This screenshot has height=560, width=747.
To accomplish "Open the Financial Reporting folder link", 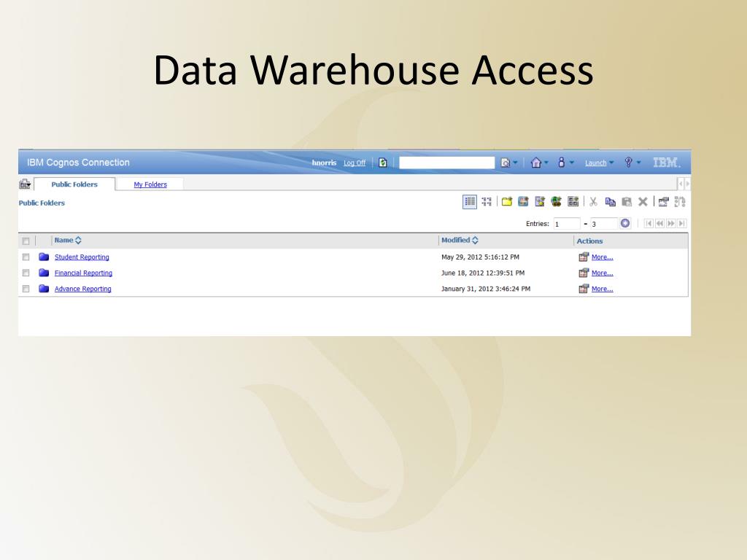I will [83, 273].
